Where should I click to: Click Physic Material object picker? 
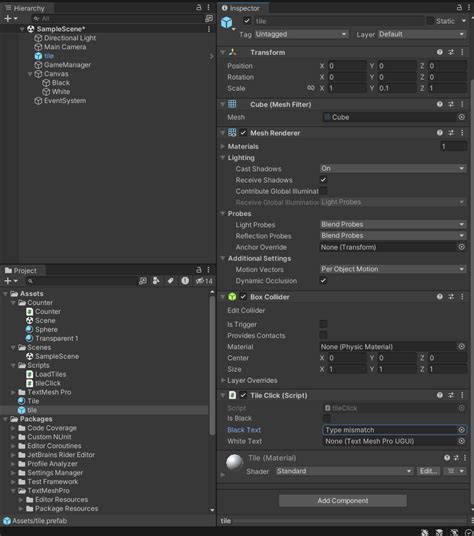pyautogui.click(x=461, y=347)
